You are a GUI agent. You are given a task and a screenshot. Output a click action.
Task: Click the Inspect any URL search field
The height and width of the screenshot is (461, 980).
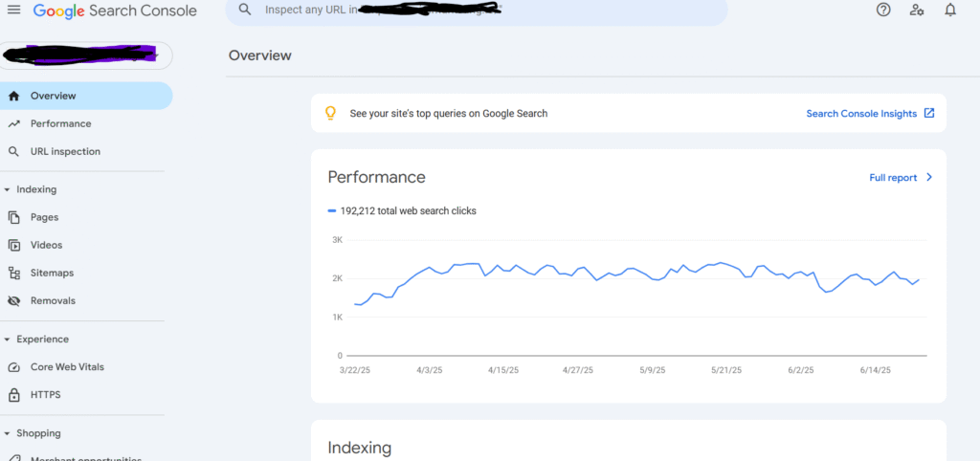tap(477, 11)
